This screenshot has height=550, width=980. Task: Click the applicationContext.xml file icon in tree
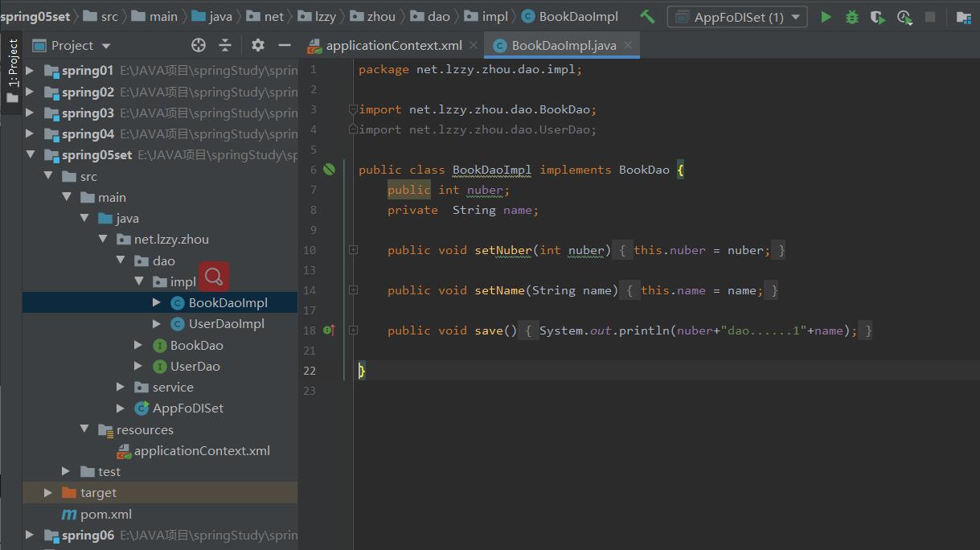coord(124,451)
